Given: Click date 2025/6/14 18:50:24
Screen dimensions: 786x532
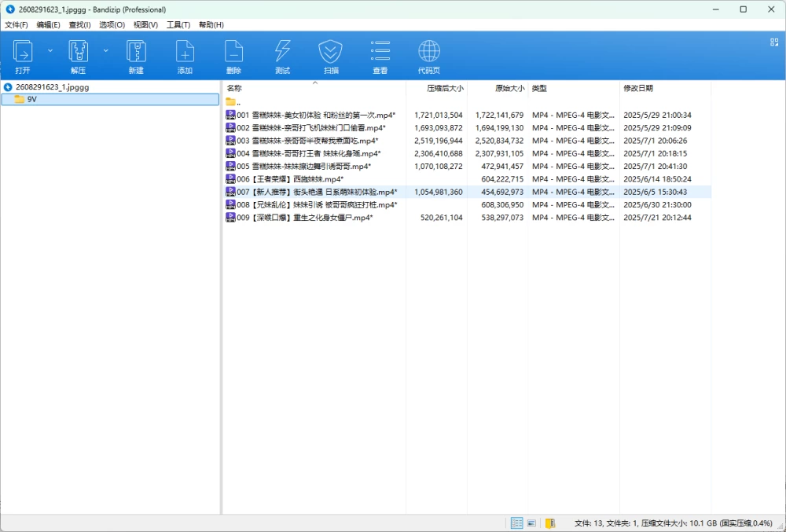Looking at the screenshot, I should coord(657,179).
